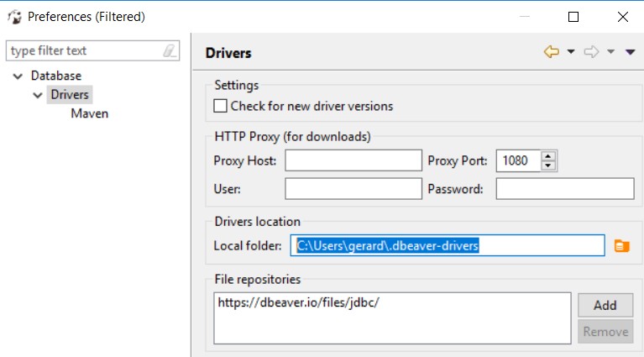Click Add to add file repository
The width and height of the screenshot is (644, 357).
pos(605,305)
